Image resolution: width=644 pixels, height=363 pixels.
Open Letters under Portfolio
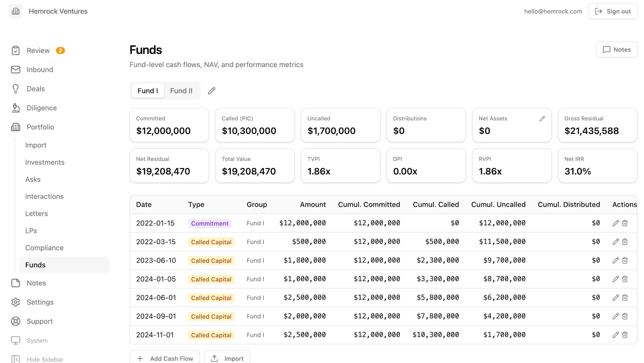(37, 213)
